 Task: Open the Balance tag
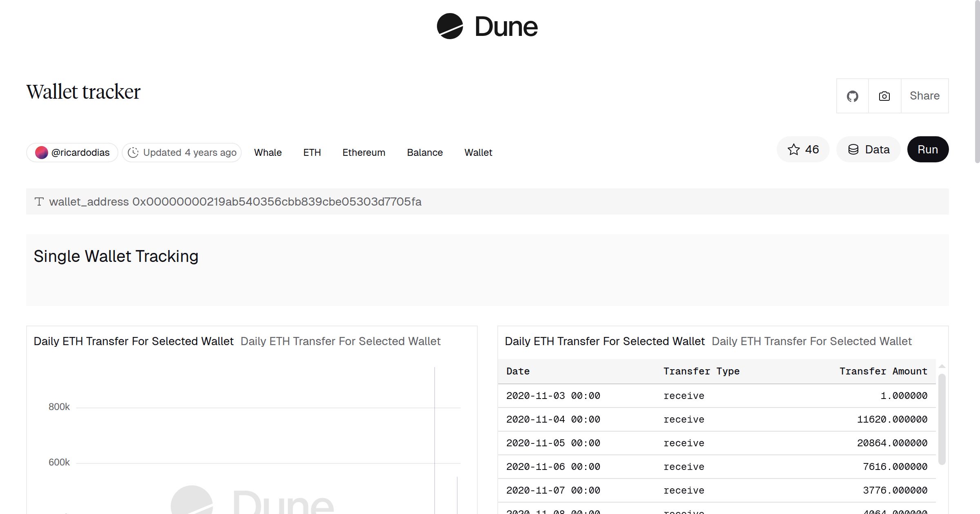click(x=425, y=152)
